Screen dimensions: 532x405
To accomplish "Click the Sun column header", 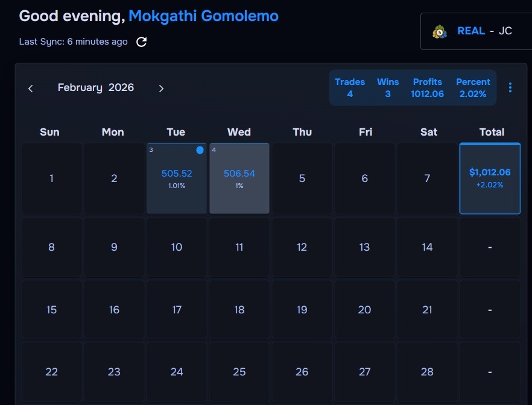I will tap(49, 132).
